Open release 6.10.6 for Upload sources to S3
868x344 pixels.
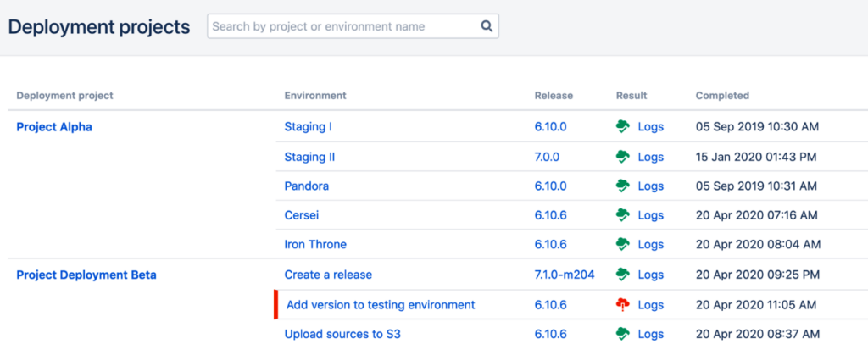(551, 334)
